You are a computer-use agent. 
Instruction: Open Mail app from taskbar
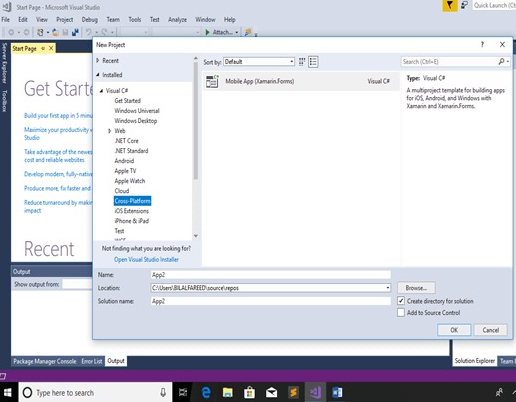pyautogui.click(x=271, y=393)
